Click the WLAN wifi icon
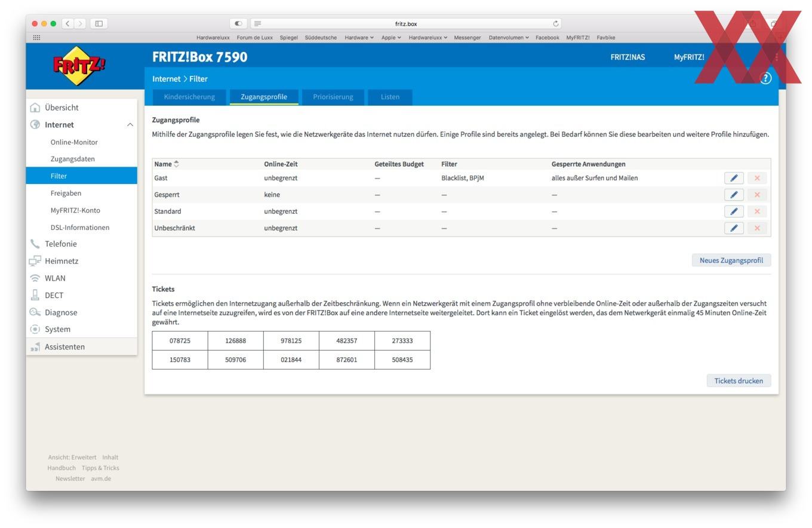The image size is (812, 528). (35, 278)
